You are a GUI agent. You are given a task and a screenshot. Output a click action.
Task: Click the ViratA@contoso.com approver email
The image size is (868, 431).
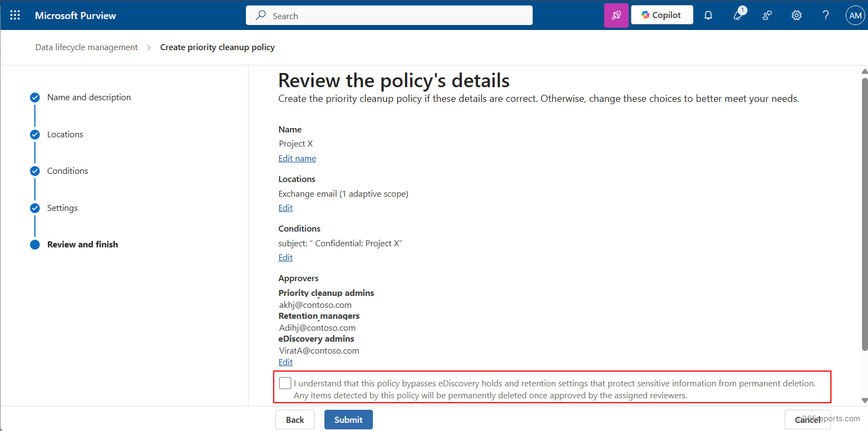(319, 351)
